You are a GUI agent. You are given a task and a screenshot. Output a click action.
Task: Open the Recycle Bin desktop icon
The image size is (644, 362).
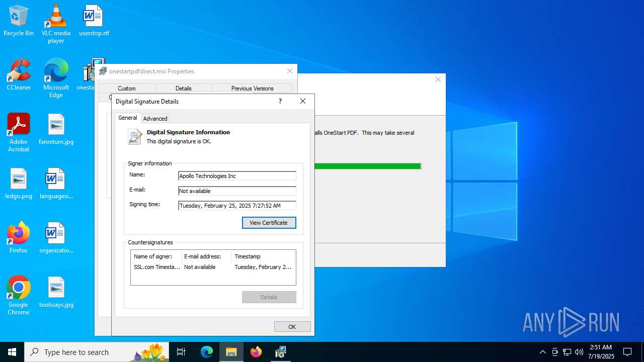tap(19, 21)
